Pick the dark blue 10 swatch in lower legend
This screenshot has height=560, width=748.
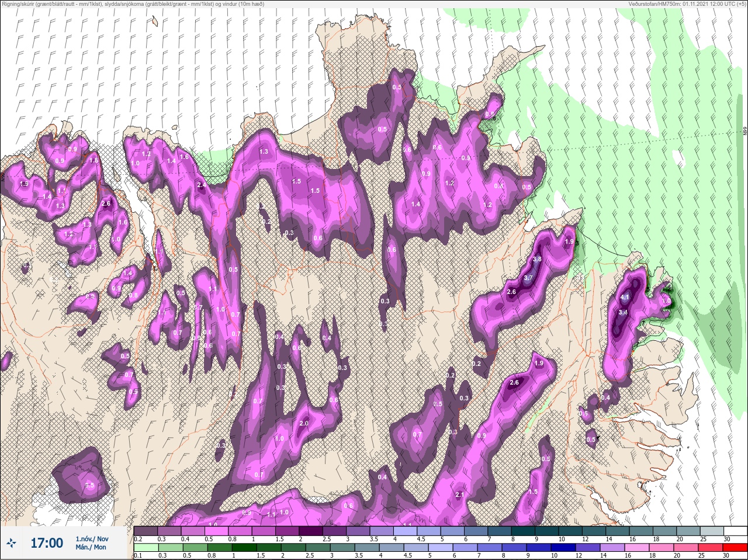click(563, 548)
